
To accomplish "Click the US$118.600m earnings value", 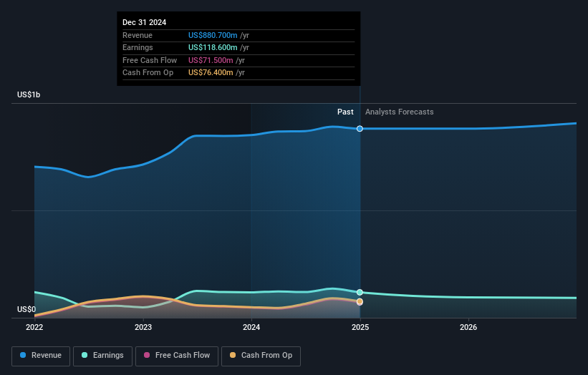I will coord(213,47).
